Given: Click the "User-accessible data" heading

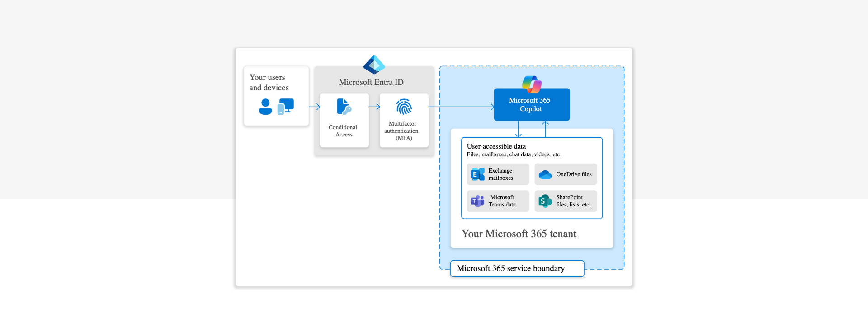Looking at the screenshot, I should (496, 146).
